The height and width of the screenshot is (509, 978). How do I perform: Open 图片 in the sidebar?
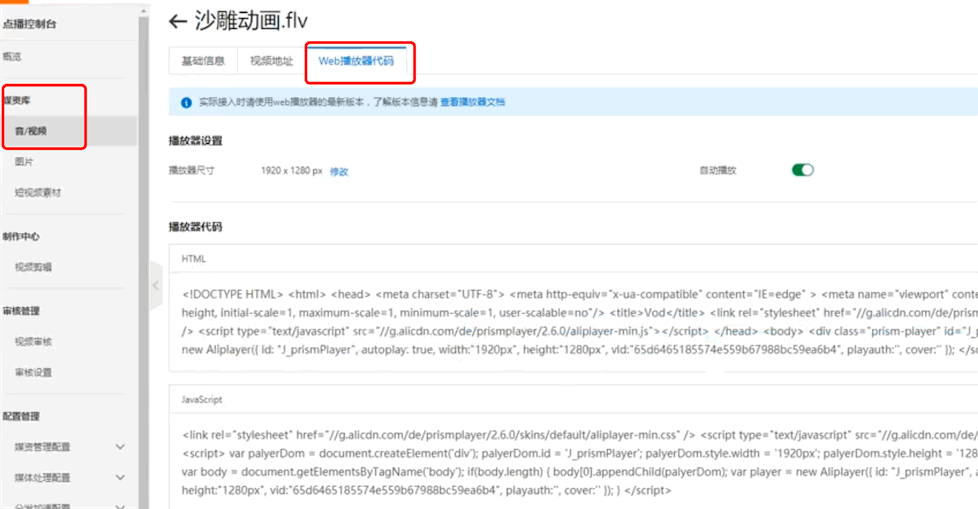pos(24,162)
